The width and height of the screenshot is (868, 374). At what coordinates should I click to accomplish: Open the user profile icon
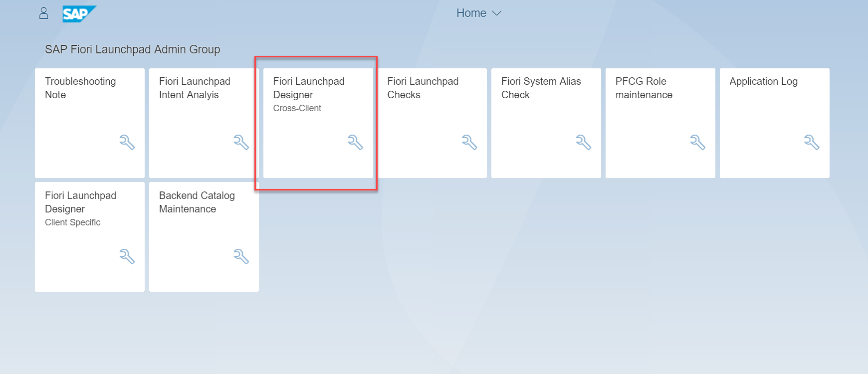(44, 13)
